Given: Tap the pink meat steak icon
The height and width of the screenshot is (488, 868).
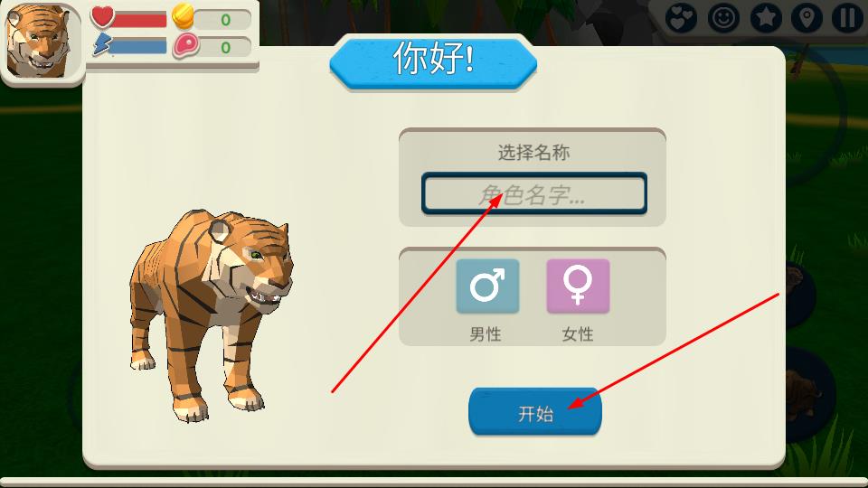Looking at the screenshot, I should tap(185, 45).
